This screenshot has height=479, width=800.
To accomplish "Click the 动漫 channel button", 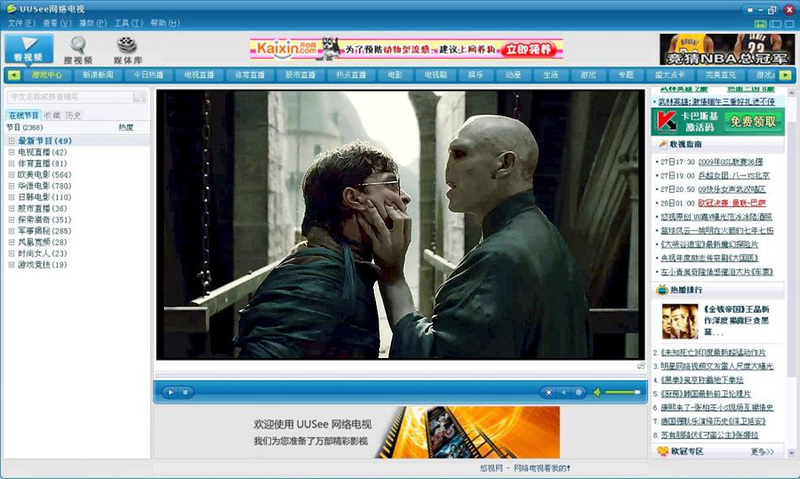I will pos(513,75).
